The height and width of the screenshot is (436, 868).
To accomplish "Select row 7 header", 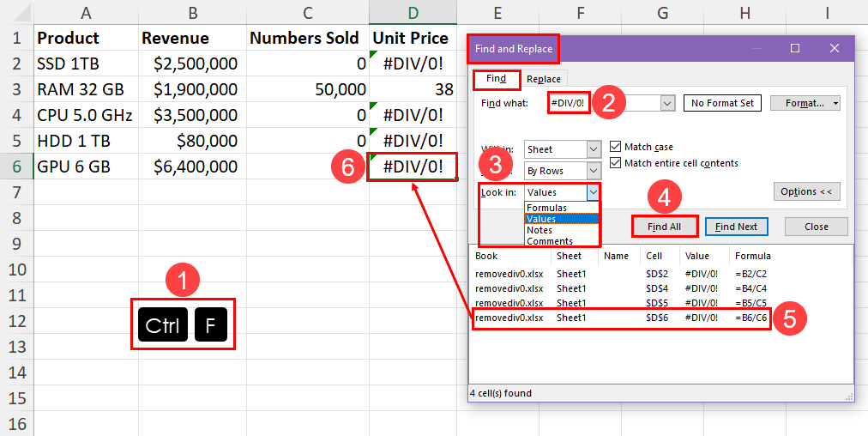I will [16, 192].
